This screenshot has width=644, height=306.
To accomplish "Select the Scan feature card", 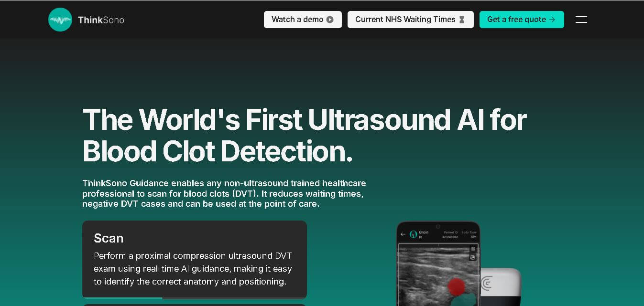I will coord(195,260).
